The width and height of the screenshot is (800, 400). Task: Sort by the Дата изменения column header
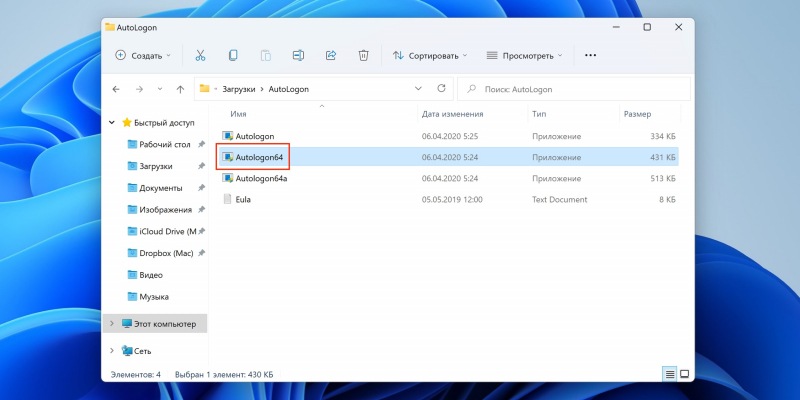[x=453, y=114]
